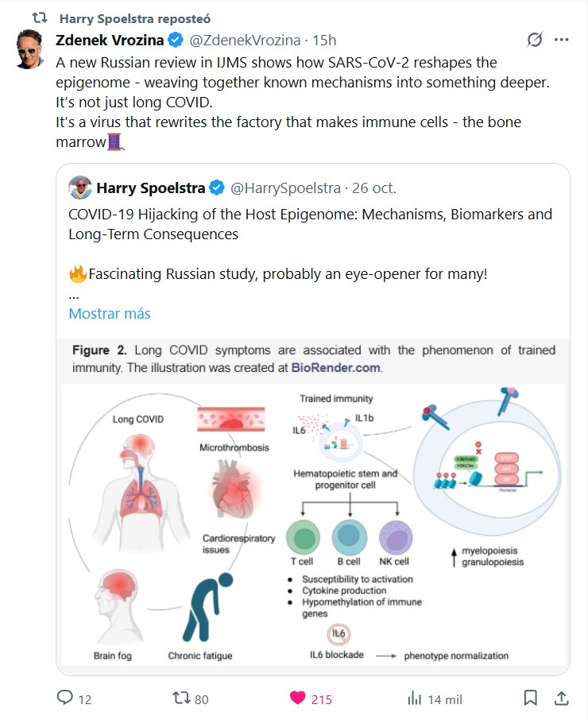Open the three-dot more options menu

point(561,40)
